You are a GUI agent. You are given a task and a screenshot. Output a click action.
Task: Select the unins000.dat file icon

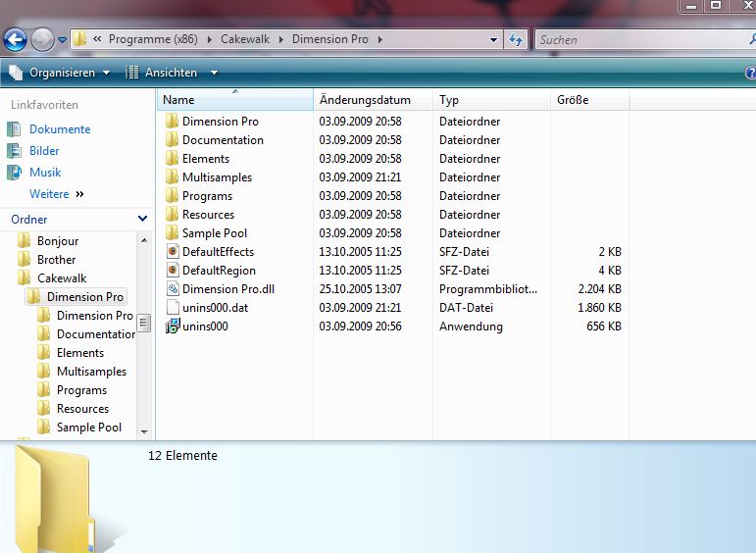click(172, 308)
